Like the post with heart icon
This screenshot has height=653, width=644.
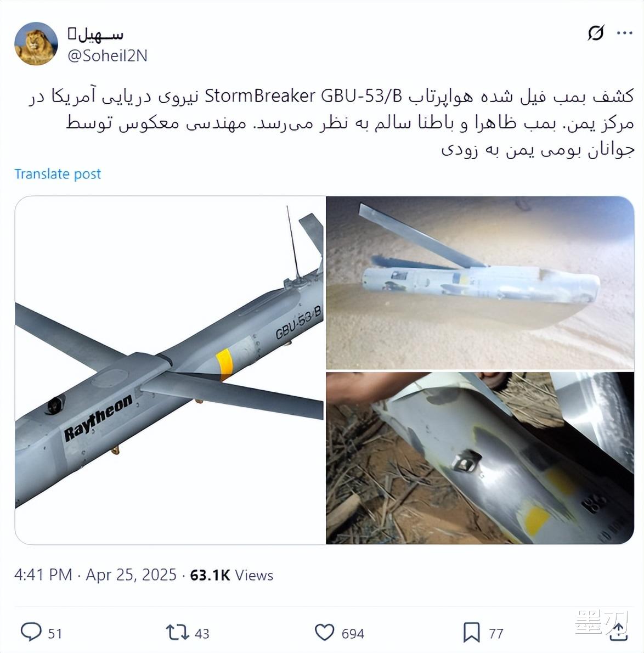324,633
